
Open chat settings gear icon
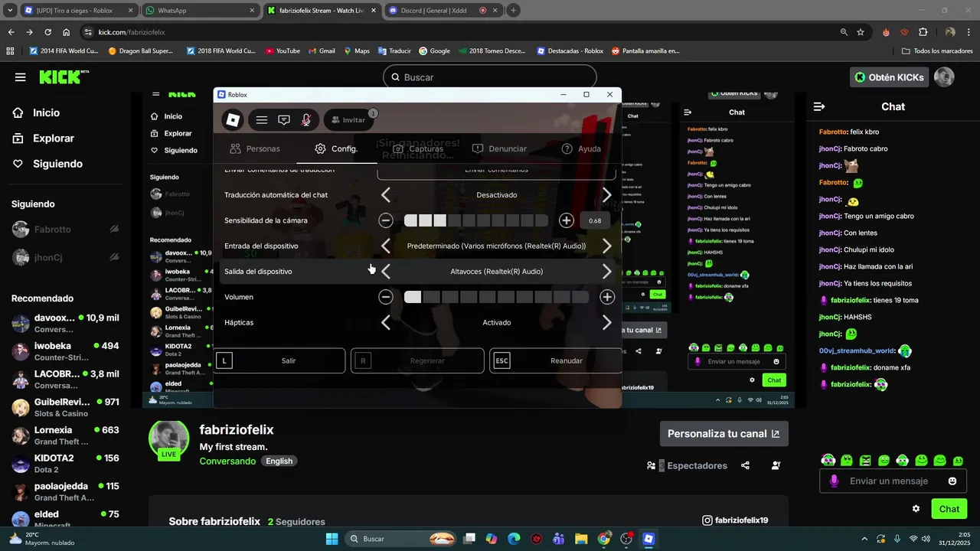(916, 509)
